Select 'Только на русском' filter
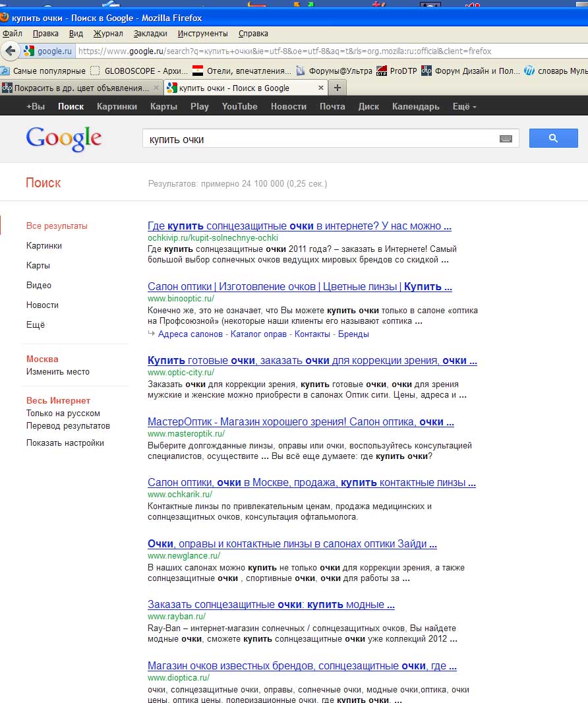Image resolution: width=588 pixels, height=703 pixels. click(63, 413)
